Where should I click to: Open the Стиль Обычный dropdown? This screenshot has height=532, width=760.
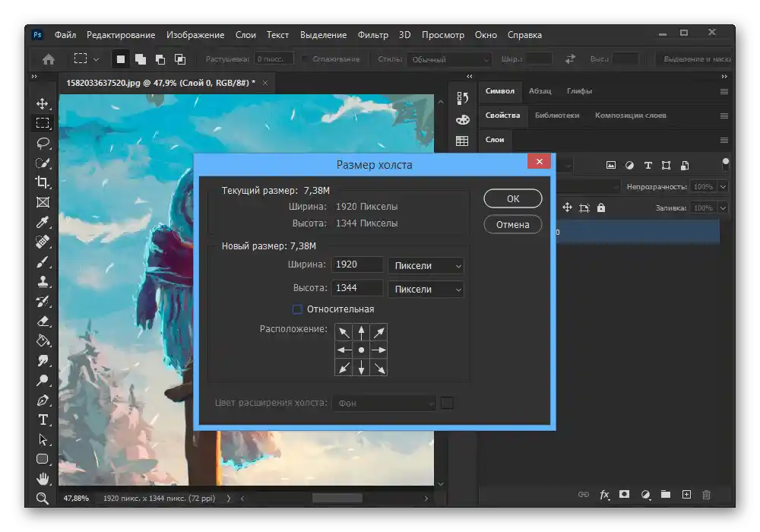pos(449,59)
